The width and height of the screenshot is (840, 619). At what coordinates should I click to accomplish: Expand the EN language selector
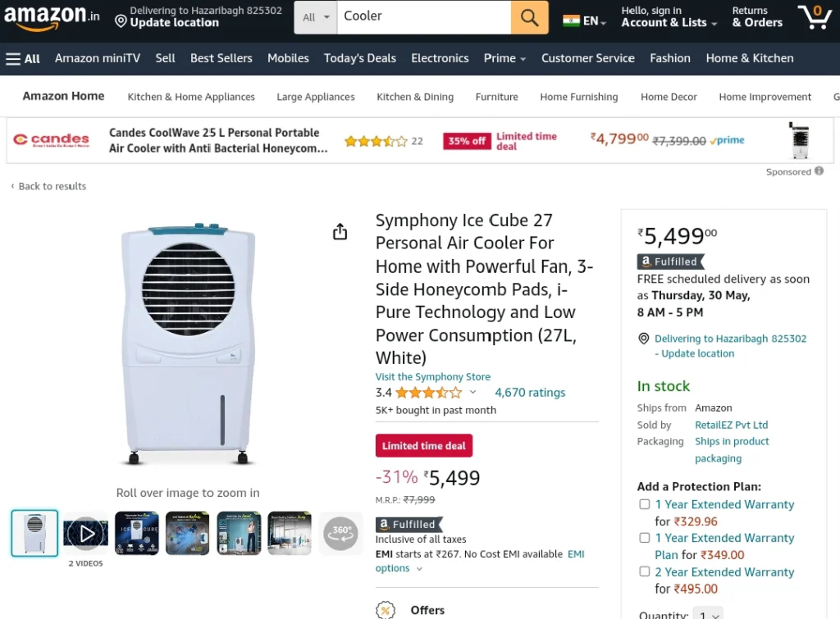pos(584,20)
